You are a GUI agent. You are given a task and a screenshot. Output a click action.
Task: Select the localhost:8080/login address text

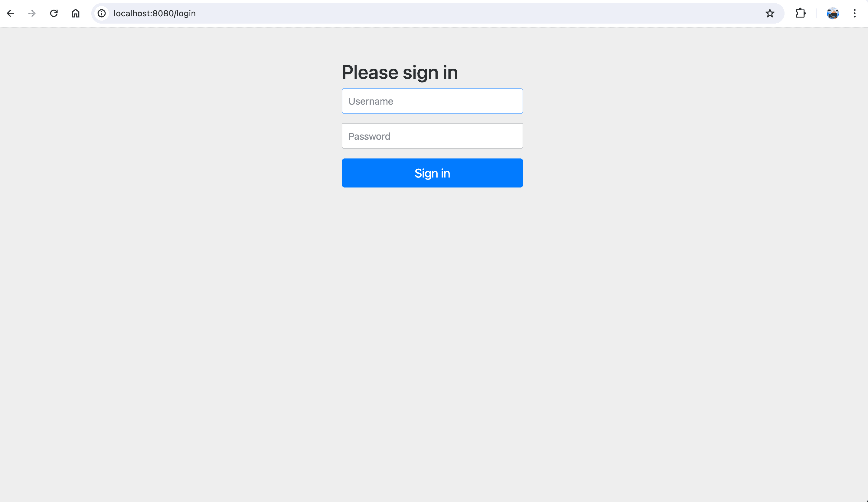point(155,13)
